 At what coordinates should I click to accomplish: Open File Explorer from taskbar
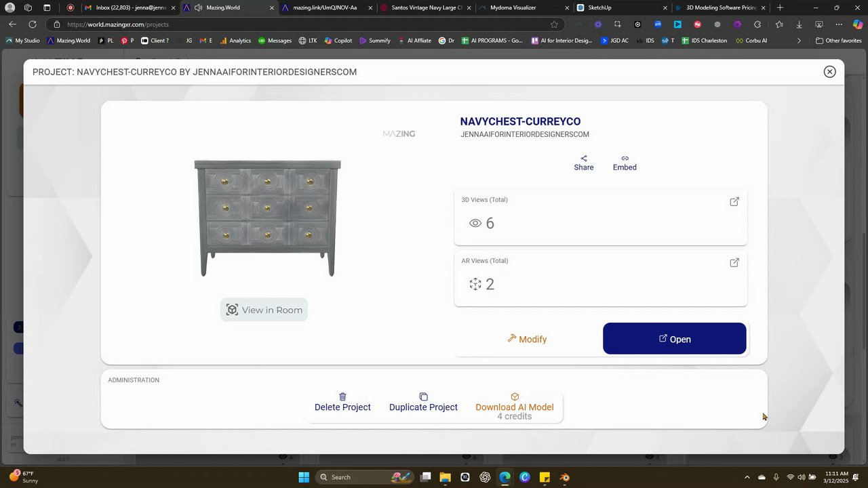point(446,477)
